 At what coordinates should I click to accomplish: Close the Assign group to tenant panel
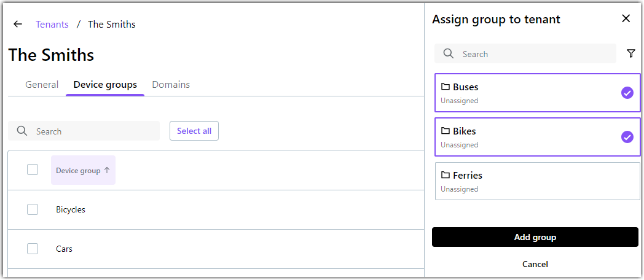[x=626, y=18]
